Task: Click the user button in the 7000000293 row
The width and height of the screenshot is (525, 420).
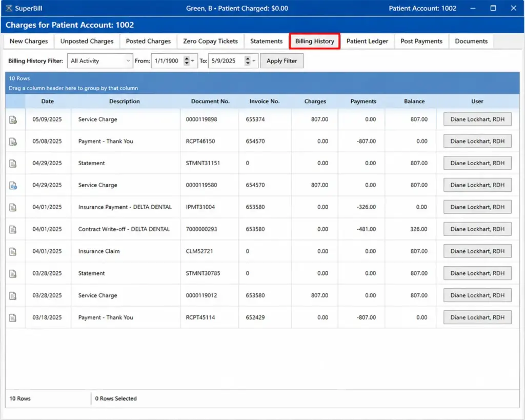Action: (477, 229)
